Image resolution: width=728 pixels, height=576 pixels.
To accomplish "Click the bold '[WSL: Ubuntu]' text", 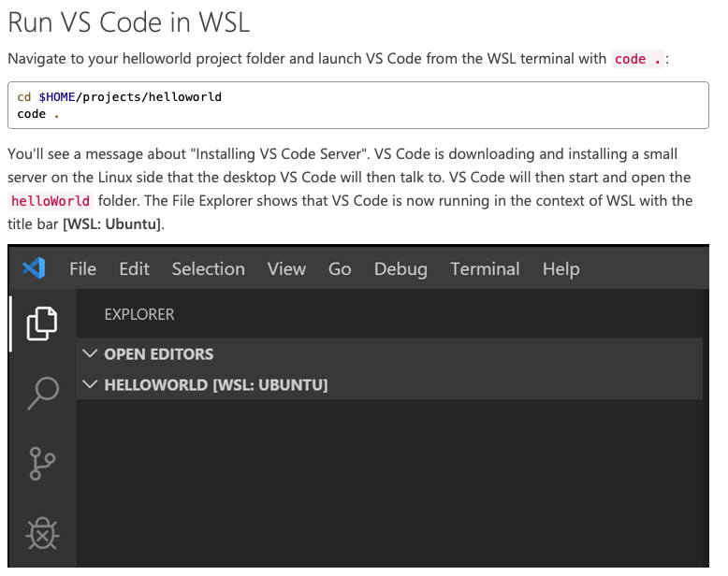I will point(113,224).
